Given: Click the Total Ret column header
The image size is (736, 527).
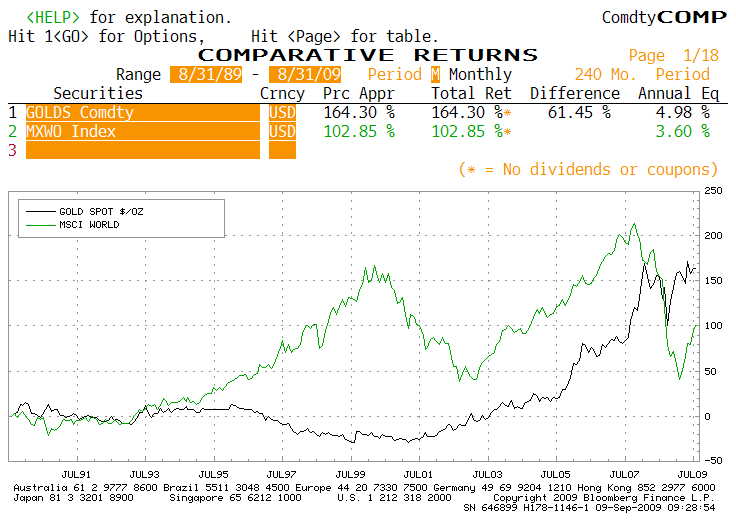Looking at the screenshot, I should pyautogui.click(x=471, y=93).
